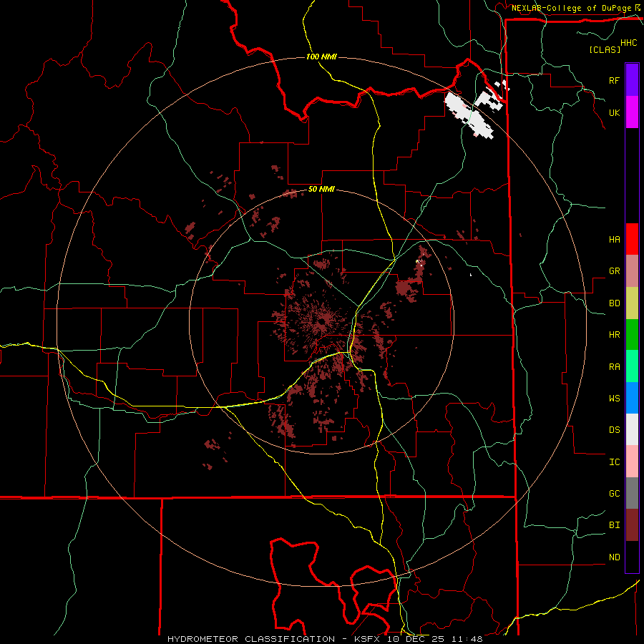This screenshot has width=644, height=644.
Task: Click the RF legend label
Action: pyautogui.click(x=614, y=80)
